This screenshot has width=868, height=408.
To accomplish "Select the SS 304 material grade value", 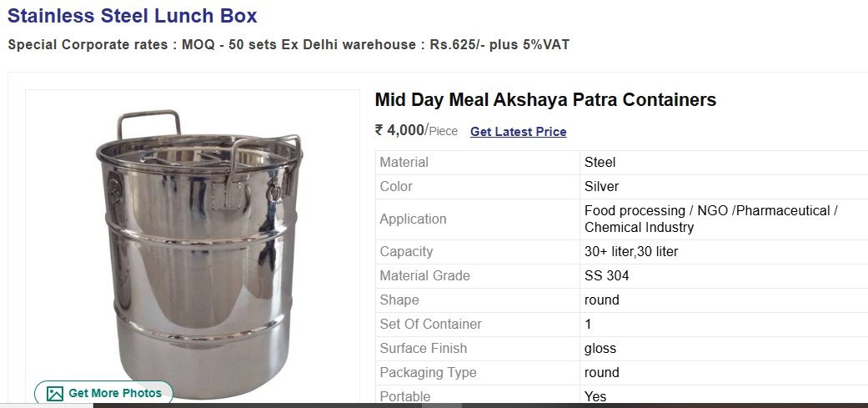I will [x=606, y=276].
